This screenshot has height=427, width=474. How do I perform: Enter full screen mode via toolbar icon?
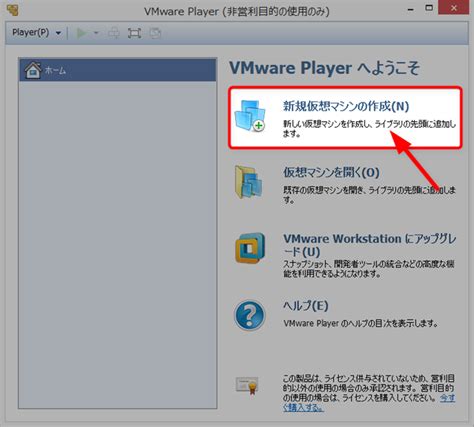click(134, 33)
